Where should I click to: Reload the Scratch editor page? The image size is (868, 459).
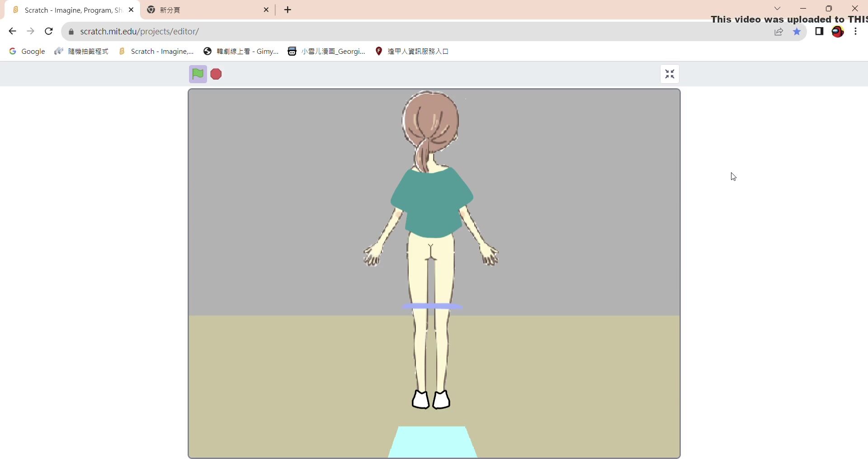click(49, 31)
